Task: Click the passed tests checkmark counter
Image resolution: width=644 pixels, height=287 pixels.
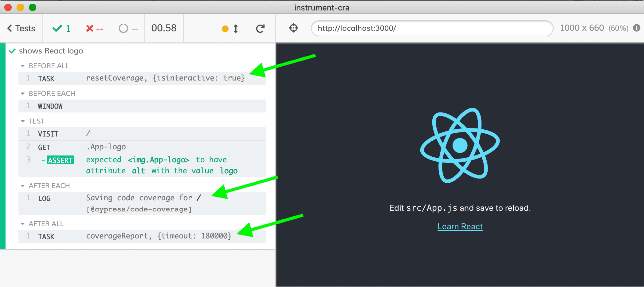Action: pos(61,29)
